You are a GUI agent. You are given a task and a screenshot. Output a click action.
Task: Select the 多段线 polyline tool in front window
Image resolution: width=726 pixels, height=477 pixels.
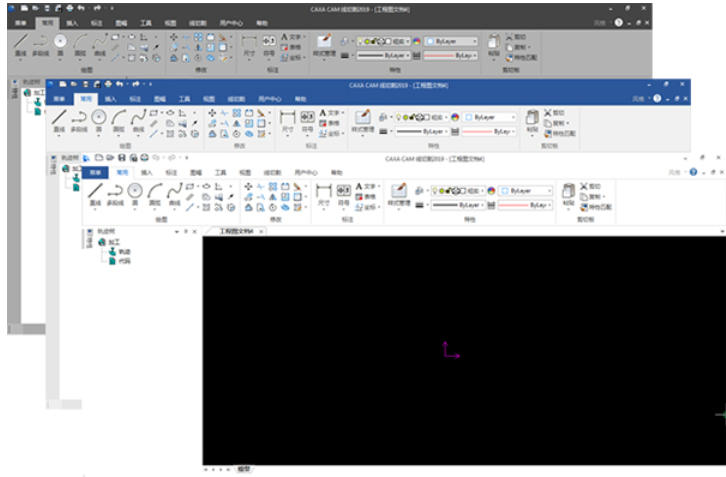114,192
